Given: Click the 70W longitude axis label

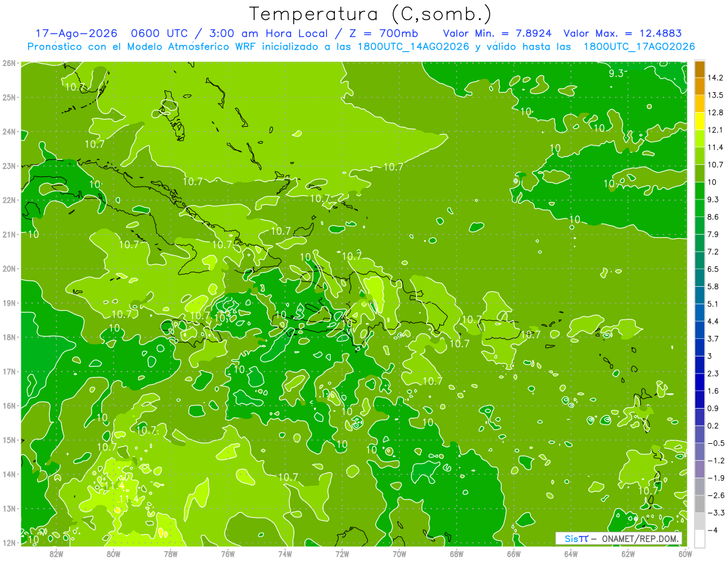Looking at the screenshot, I should click(x=399, y=554).
